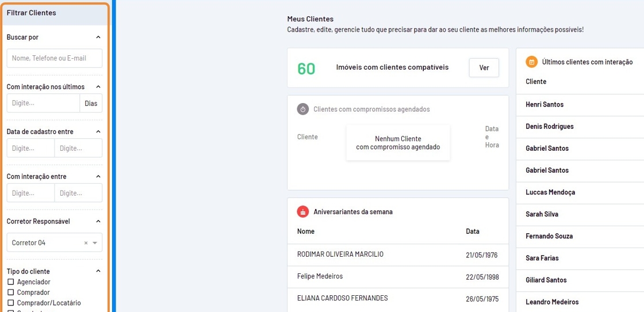Image resolution: width=644 pixels, height=312 pixels.
Task: Select the RODIMAR OLIVEIRA MARCILIO birthday row
Action: click(340, 254)
